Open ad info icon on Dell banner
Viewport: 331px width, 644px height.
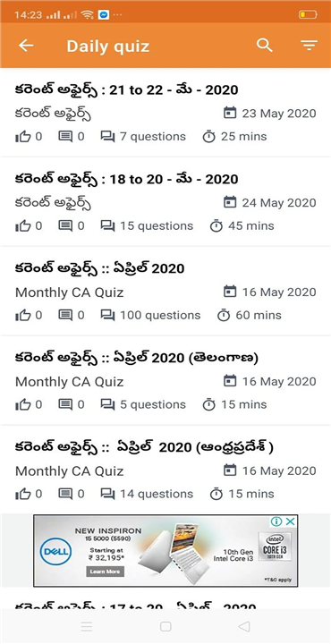coord(276,521)
